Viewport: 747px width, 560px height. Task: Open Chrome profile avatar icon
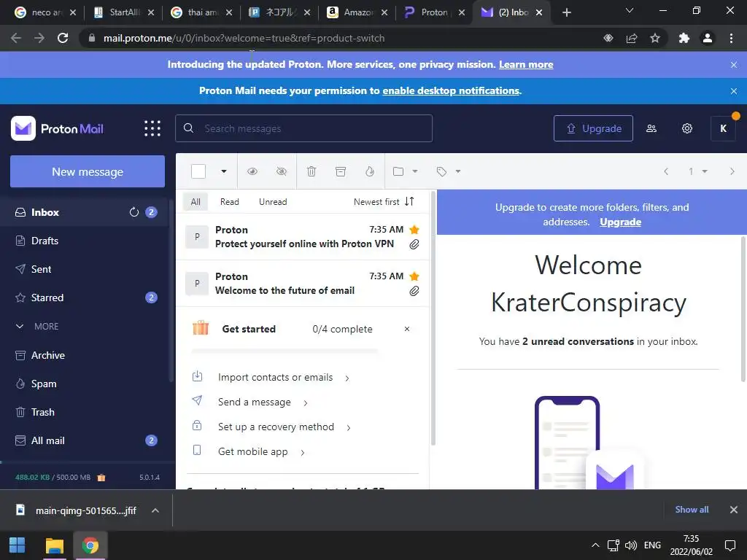[x=708, y=38]
